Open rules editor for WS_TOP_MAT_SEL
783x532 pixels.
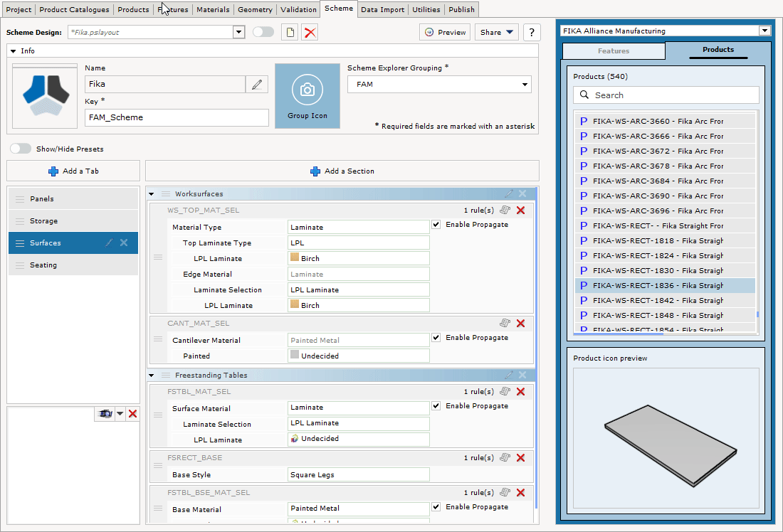pos(505,210)
